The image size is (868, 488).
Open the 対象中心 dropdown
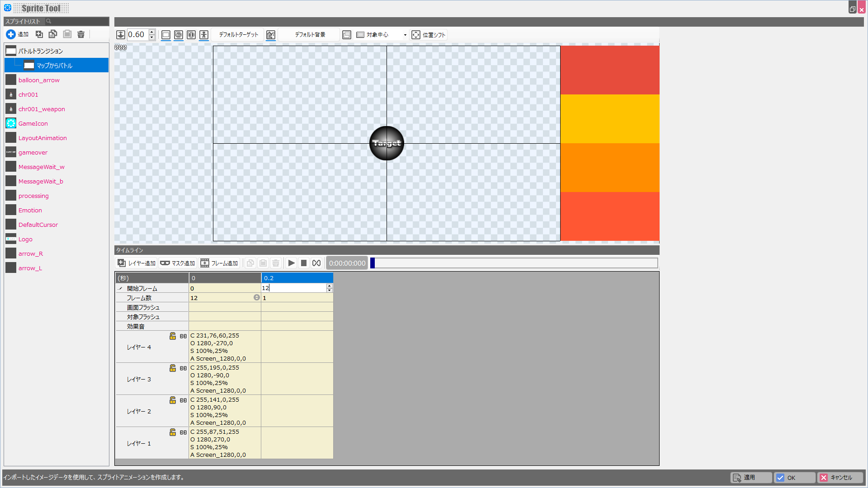click(x=405, y=35)
